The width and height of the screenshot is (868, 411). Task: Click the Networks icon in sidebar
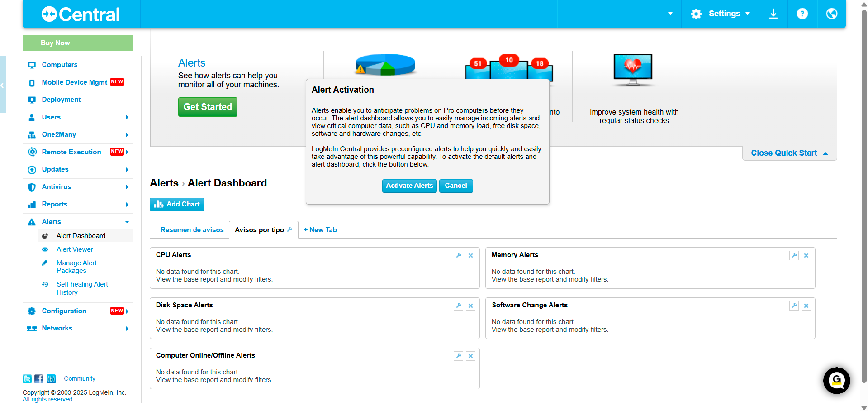click(32, 329)
